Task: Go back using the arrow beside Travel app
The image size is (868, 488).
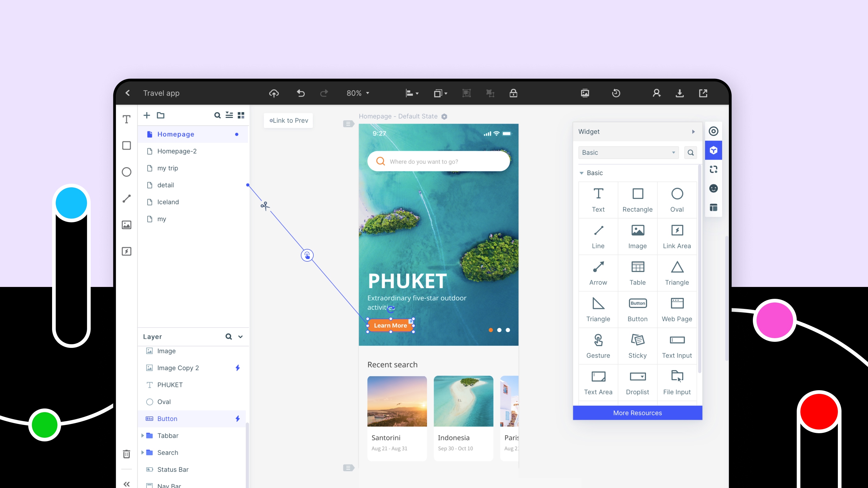Action: point(127,93)
